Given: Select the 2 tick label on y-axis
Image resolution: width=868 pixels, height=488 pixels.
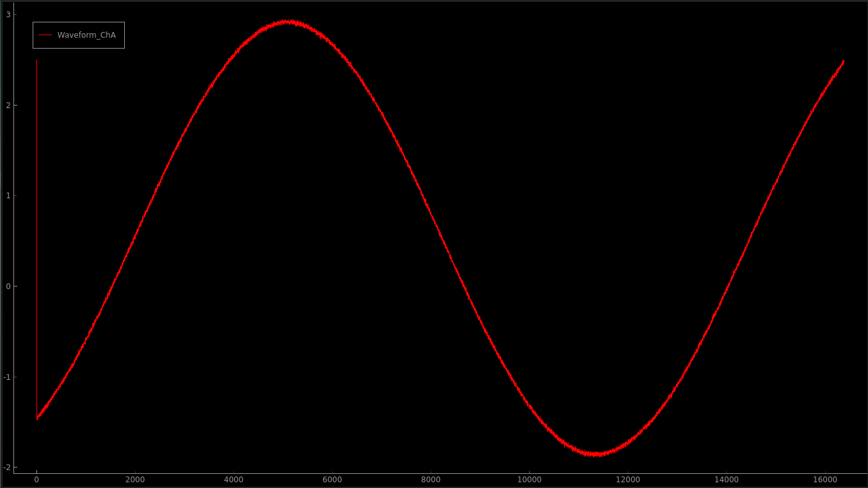Looking at the screenshot, I should [x=8, y=105].
